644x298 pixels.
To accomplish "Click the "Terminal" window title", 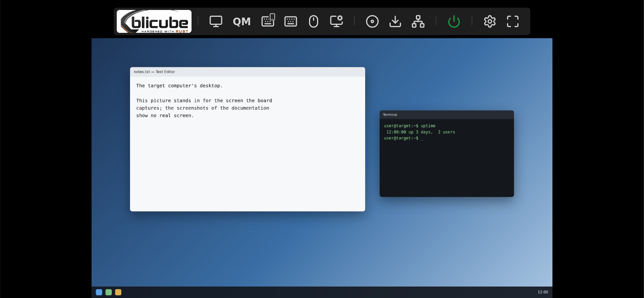I will [x=390, y=115].
